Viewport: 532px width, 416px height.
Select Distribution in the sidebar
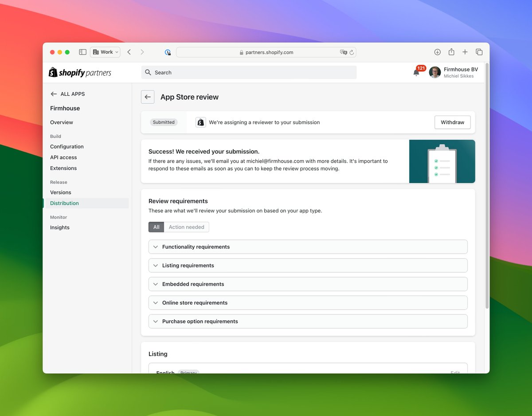coord(86,203)
